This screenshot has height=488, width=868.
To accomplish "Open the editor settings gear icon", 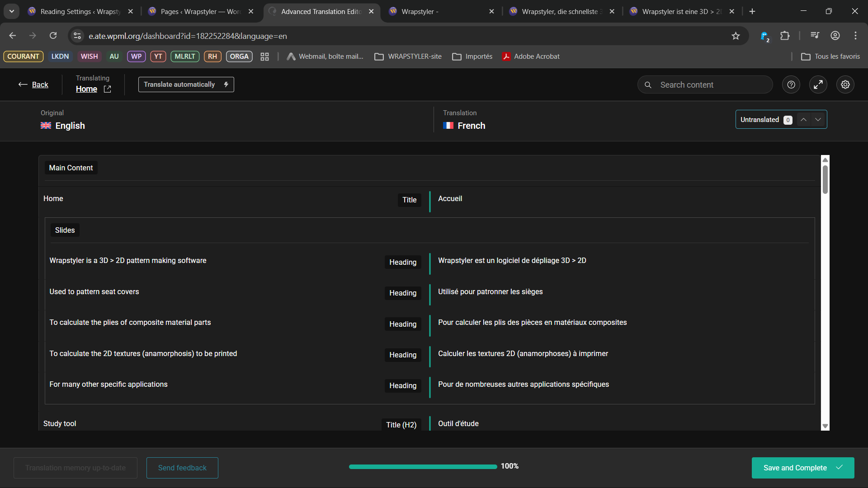I will pyautogui.click(x=845, y=85).
